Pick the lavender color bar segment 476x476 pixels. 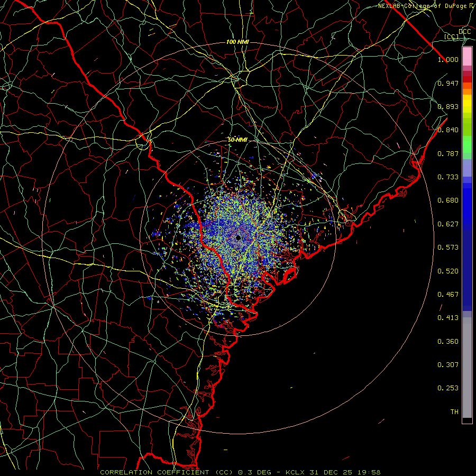pyautogui.click(x=467, y=168)
